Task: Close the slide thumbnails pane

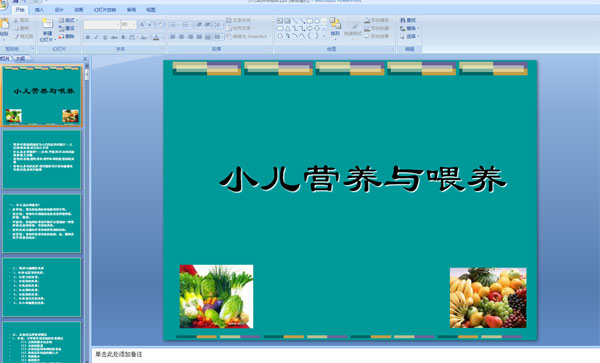Action: [x=85, y=59]
